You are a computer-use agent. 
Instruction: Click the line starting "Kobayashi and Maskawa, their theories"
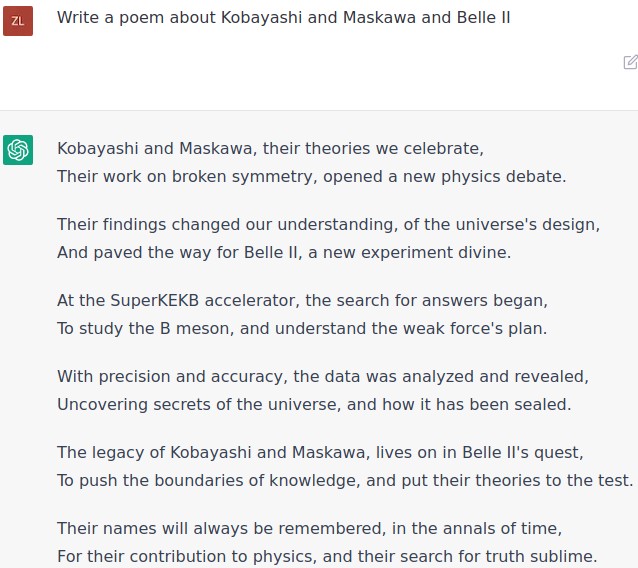coord(270,149)
